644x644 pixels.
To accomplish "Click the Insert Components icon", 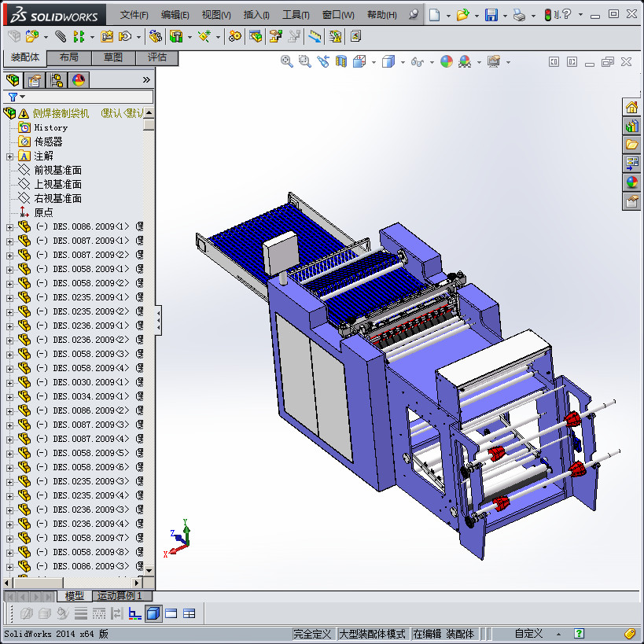I will pyautogui.click(x=32, y=36).
